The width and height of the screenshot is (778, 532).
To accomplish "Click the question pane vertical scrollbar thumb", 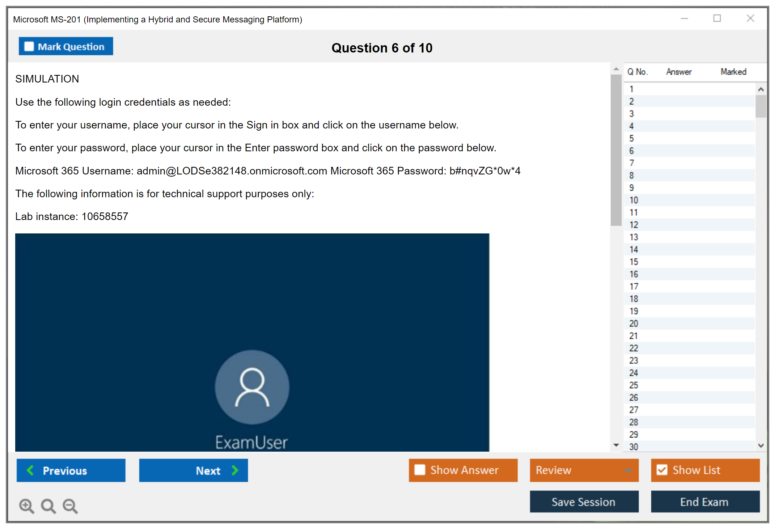I will (x=616, y=150).
